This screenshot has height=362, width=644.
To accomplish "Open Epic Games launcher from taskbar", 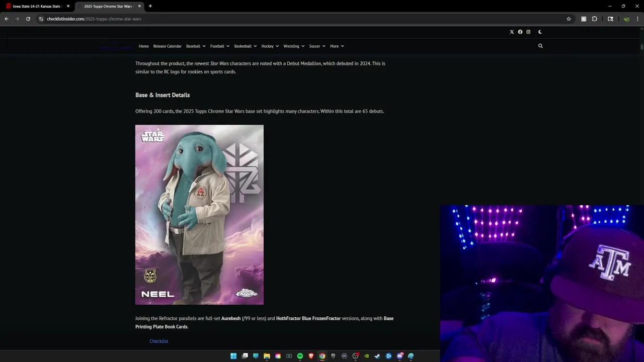I will (x=333, y=356).
